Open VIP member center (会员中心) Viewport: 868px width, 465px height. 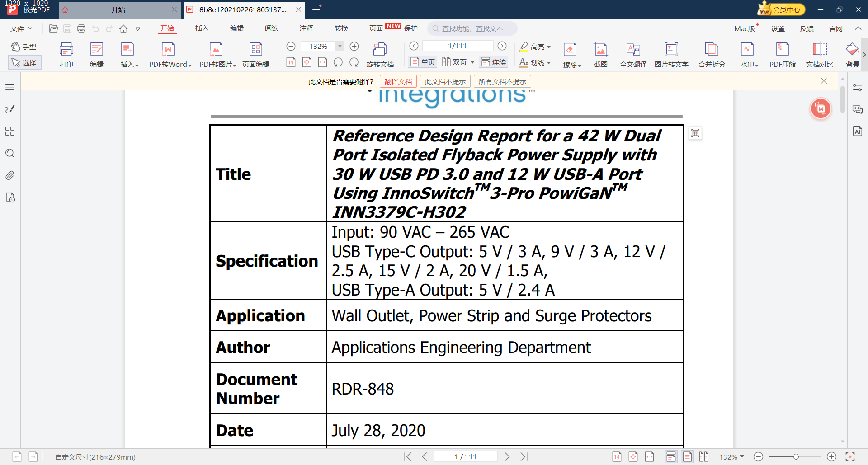pyautogui.click(x=782, y=9)
